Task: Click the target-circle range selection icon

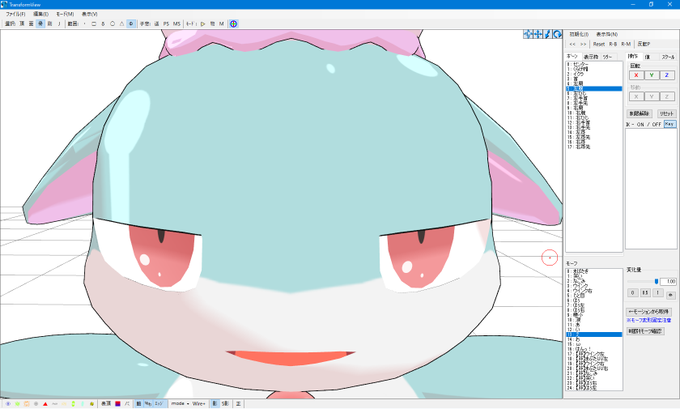Action: click(x=131, y=24)
